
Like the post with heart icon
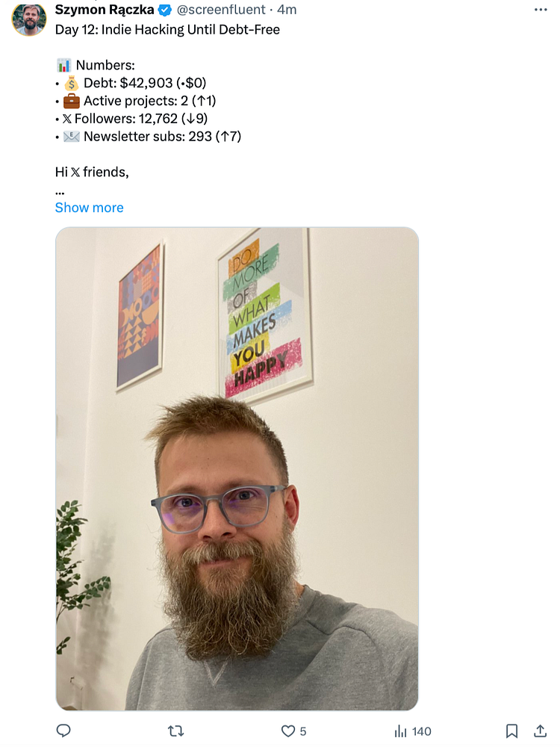coord(288,731)
